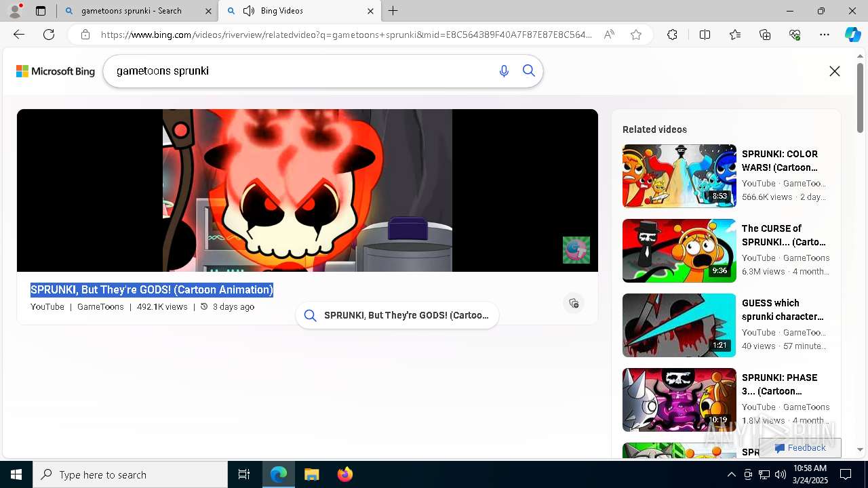The width and height of the screenshot is (868, 488).
Task: Launch Copilot sidebar
Action: [852, 35]
